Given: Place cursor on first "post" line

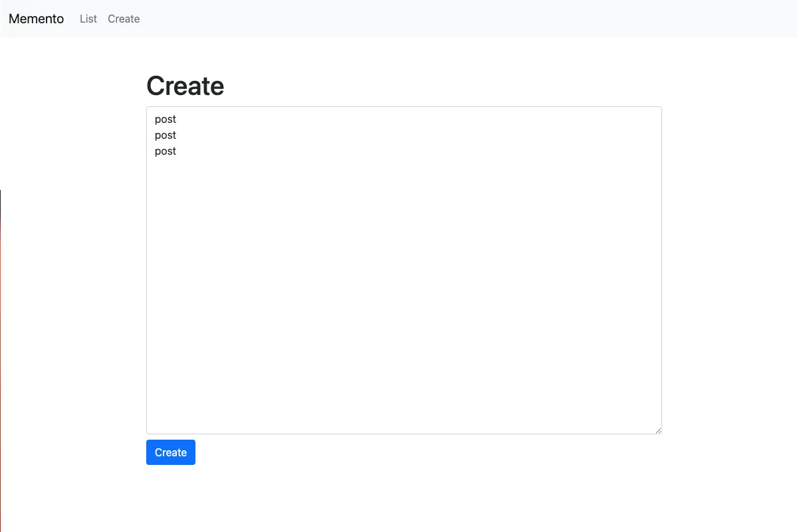Looking at the screenshot, I should [x=166, y=120].
